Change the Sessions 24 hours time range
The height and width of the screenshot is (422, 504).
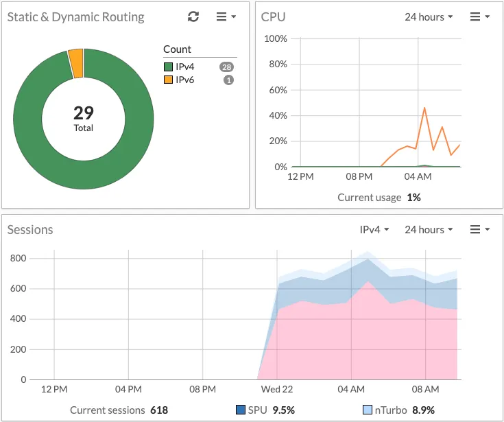(429, 230)
